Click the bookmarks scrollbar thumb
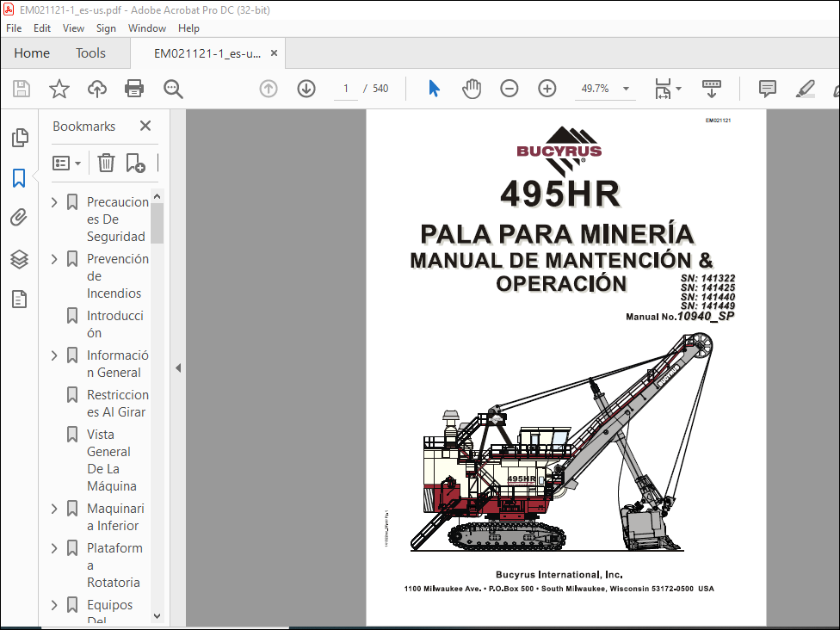 coord(157,224)
